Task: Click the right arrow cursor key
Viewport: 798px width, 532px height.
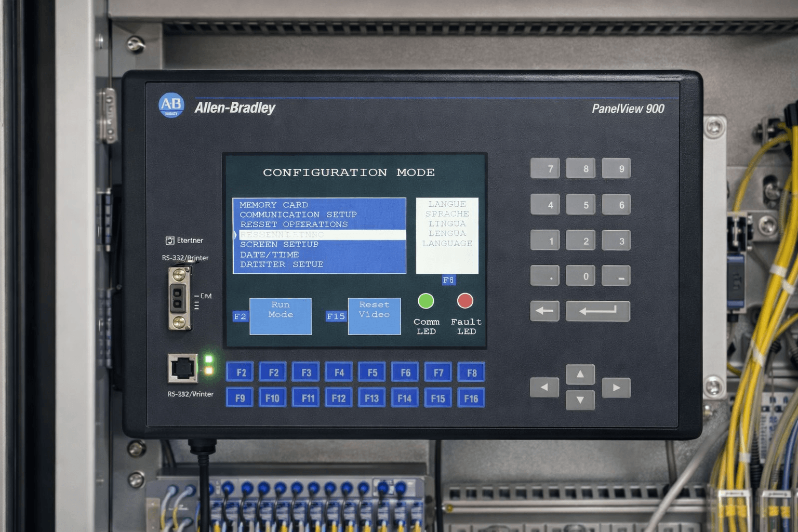Action: pos(616,387)
